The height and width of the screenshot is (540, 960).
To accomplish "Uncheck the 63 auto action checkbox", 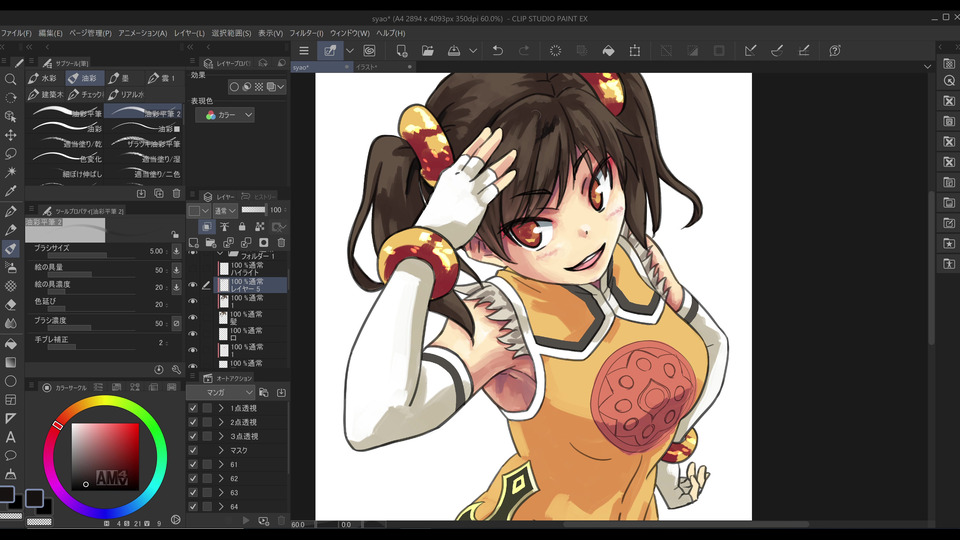I will [193, 492].
